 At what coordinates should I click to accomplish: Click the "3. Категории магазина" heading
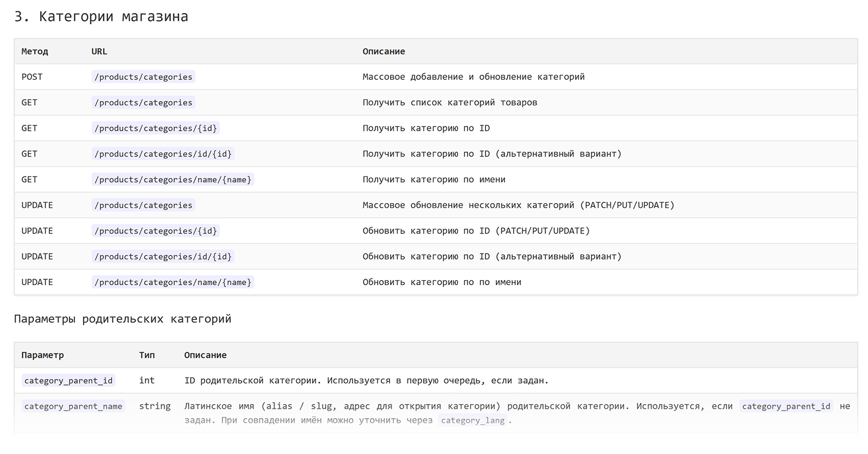(101, 17)
